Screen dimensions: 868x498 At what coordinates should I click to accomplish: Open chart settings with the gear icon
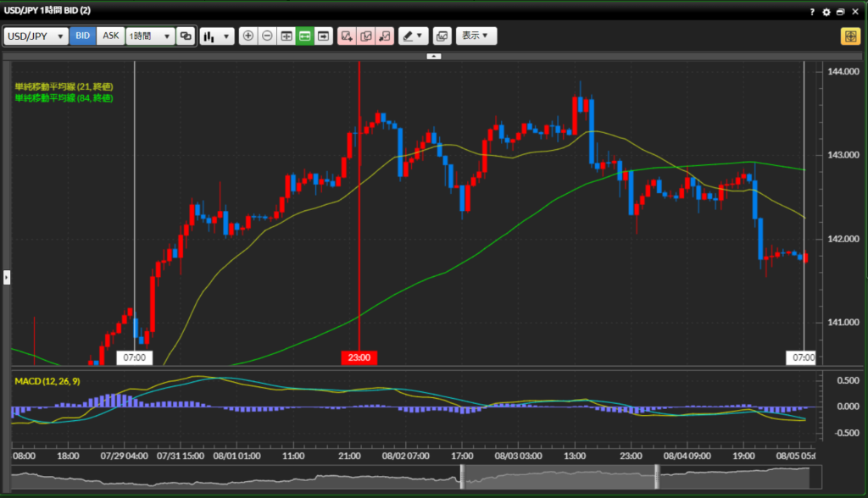[826, 12]
